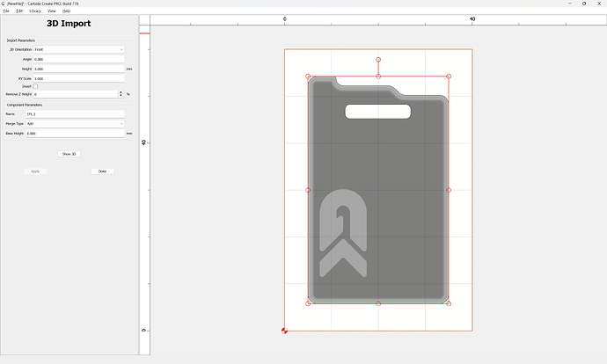Image resolution: width=607 pixels, height=364 pixels.
Task: Minimize the Carbide Create window
Action: (570, 4)
